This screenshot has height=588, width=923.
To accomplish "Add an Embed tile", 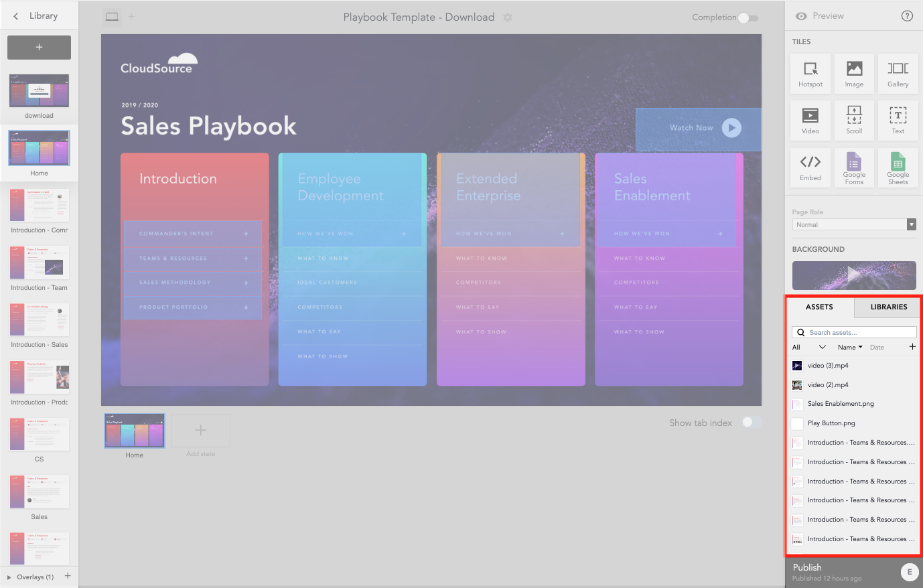I will 810,167.
